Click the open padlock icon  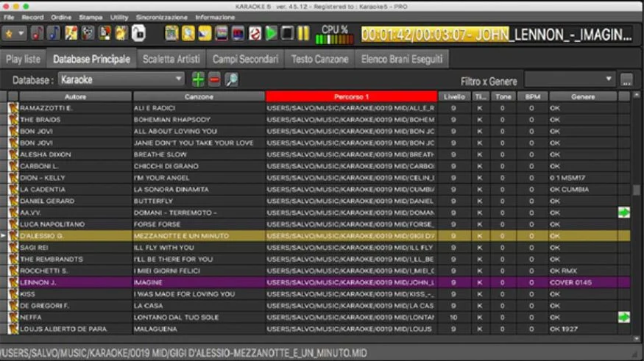tap(138, 33)
